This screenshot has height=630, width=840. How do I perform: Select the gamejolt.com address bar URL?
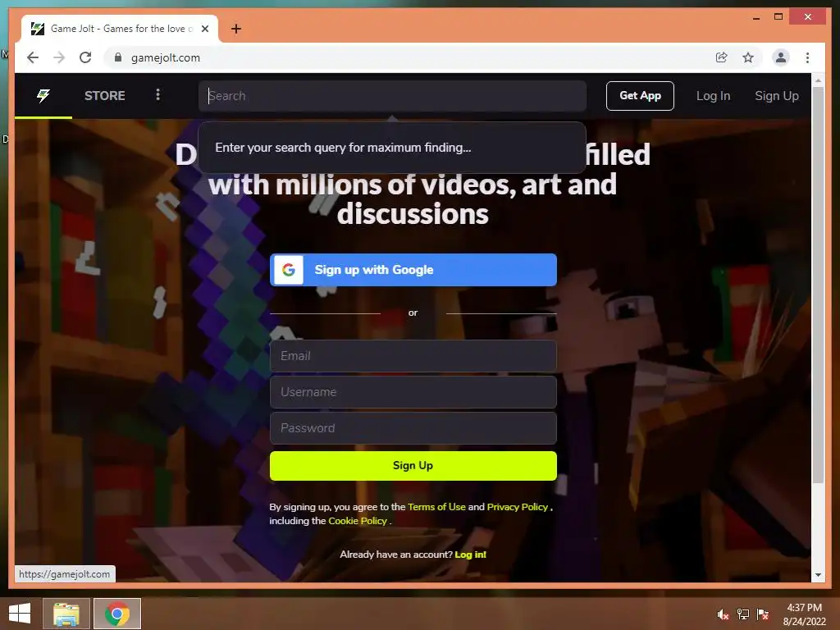(x=166, y=57)
